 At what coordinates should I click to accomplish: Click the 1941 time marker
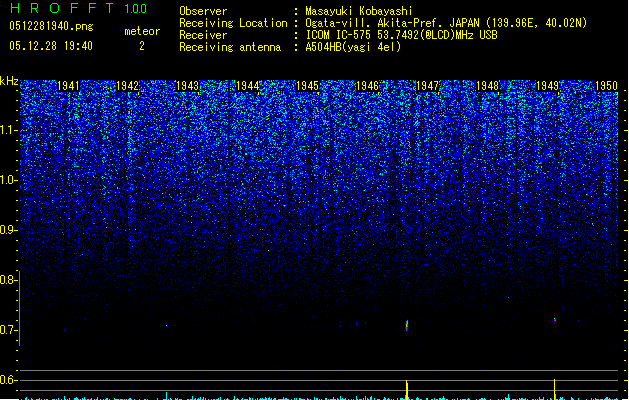click(69, 86)
